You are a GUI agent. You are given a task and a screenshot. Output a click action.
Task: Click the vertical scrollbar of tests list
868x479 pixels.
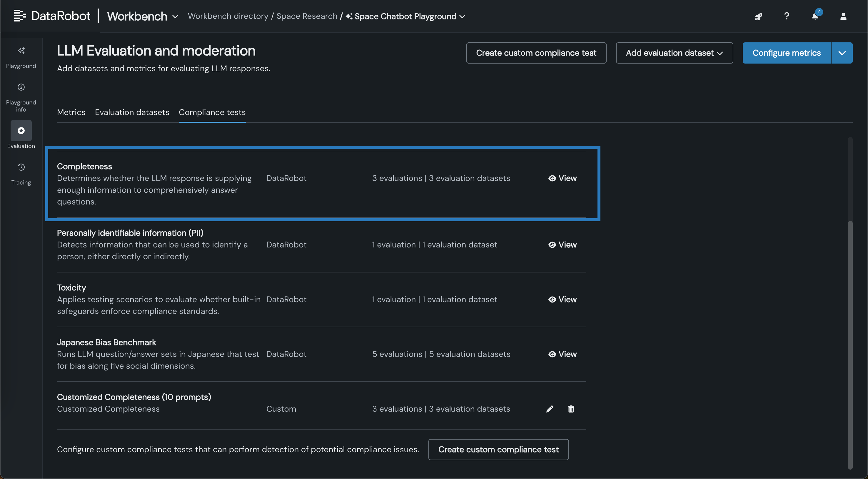pos(850,344)
